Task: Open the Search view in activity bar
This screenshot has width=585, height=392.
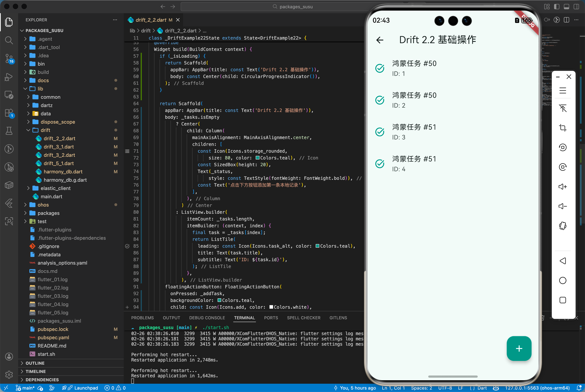Action: pos(9,40)
